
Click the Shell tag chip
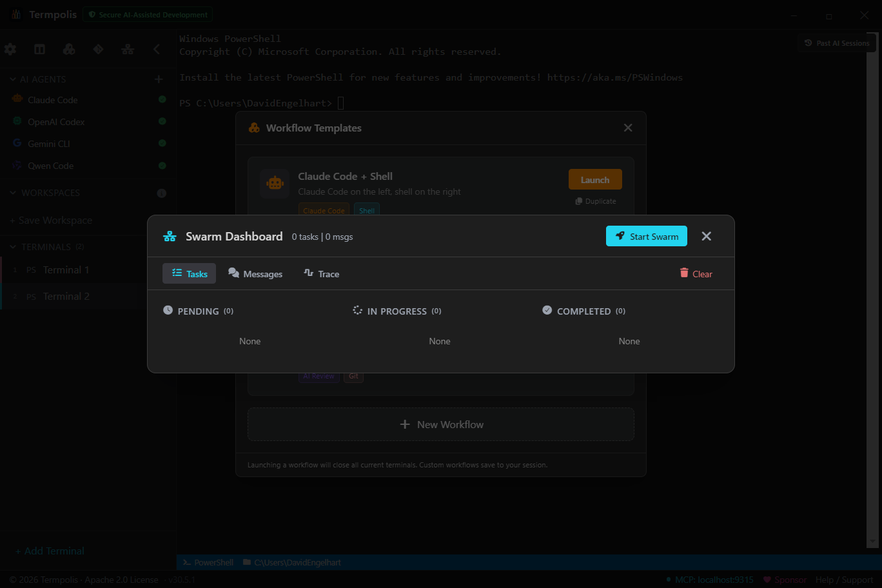tap(366, 210)
